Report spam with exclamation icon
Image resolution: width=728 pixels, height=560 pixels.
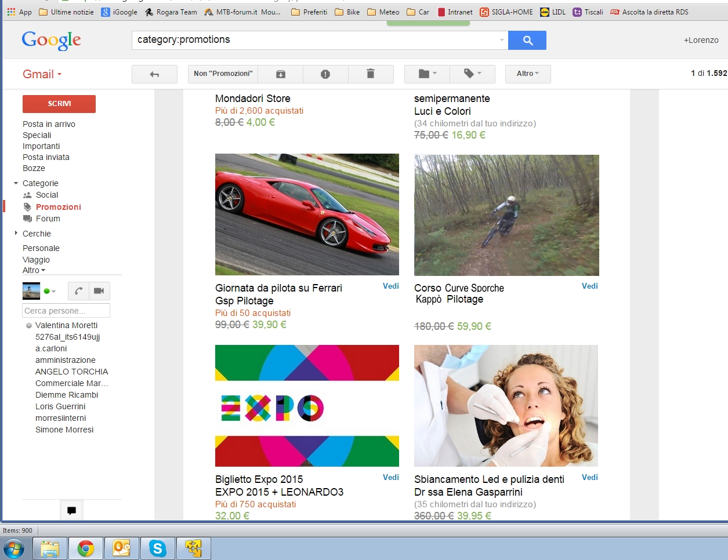[x=325, y=74]
